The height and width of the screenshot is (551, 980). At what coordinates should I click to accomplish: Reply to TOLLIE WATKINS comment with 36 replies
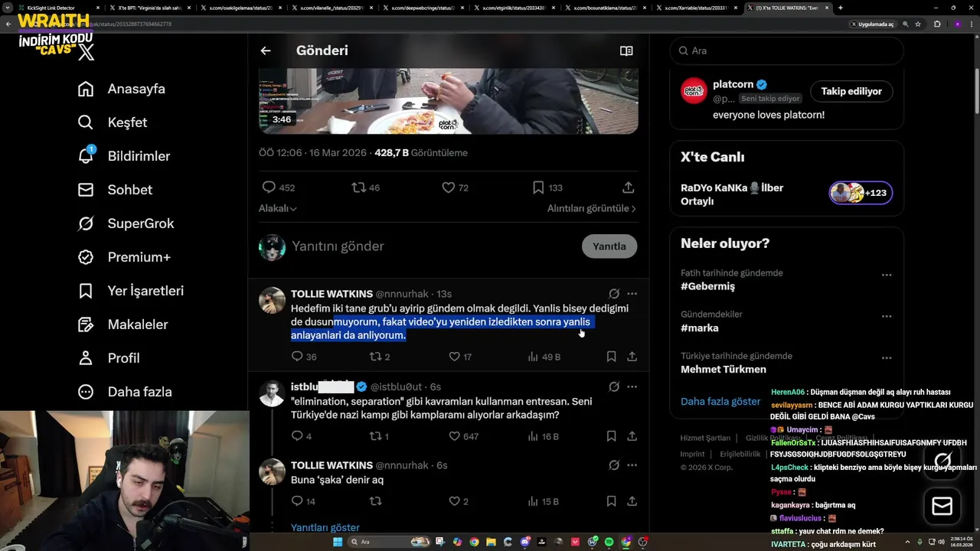pyautogui.click(x=304, y=357)
